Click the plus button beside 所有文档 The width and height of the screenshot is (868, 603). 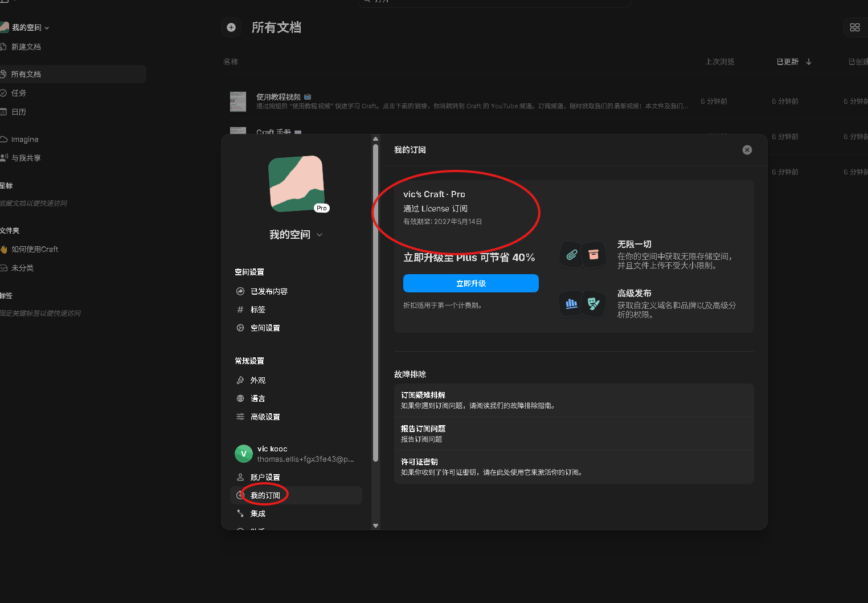pos(231,27)
